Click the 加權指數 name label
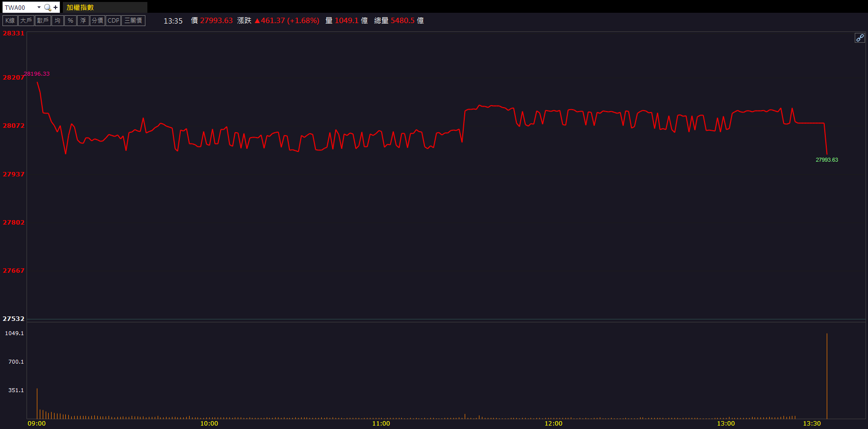 pyautogui.click(x=80, y=7)
